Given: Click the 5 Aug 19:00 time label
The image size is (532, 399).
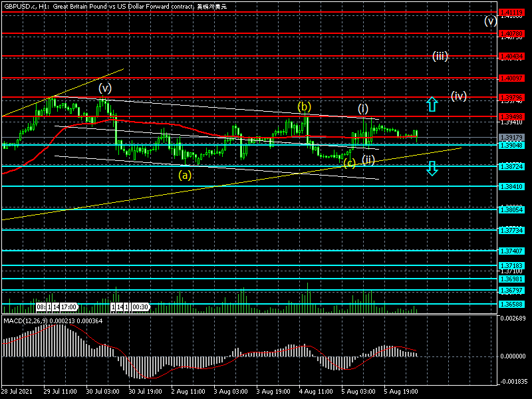Looking at the screenshot, I should pos(401,392).
